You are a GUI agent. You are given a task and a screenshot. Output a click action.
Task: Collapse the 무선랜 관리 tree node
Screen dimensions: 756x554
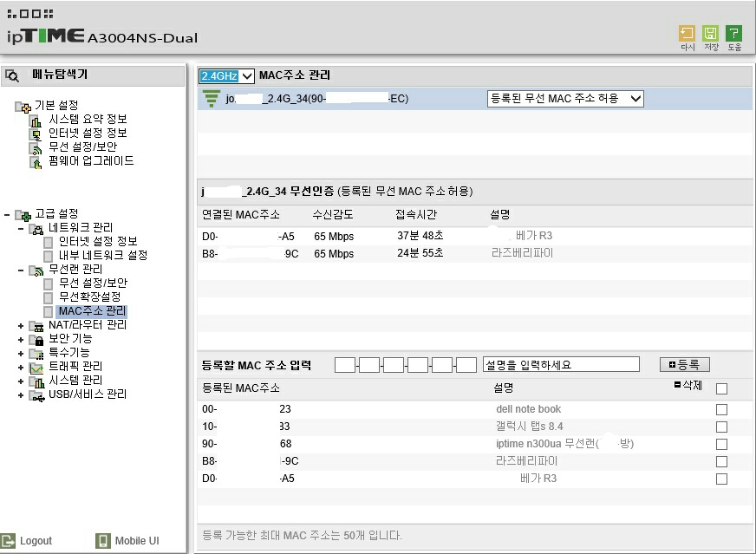coord(20,270)
